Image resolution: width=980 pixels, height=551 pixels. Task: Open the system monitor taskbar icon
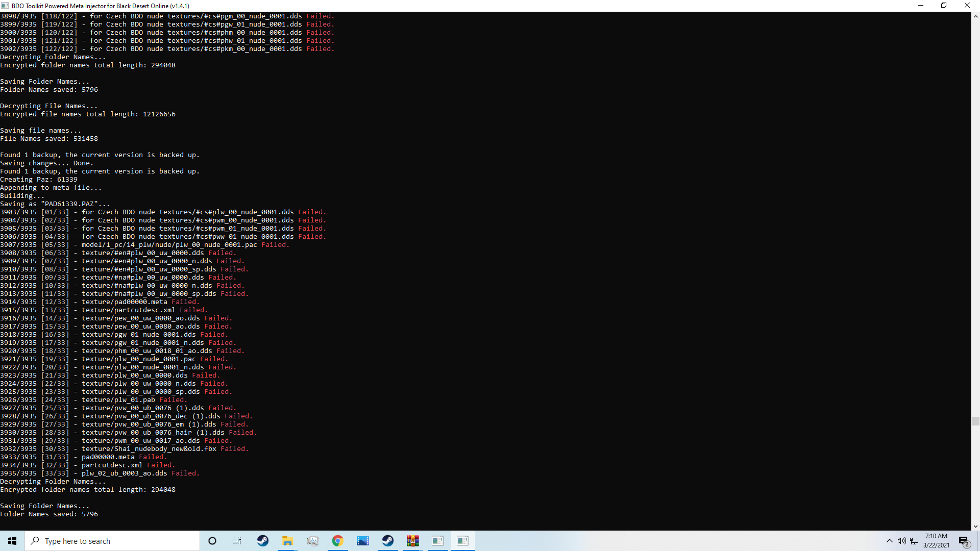tap(312, 541)
